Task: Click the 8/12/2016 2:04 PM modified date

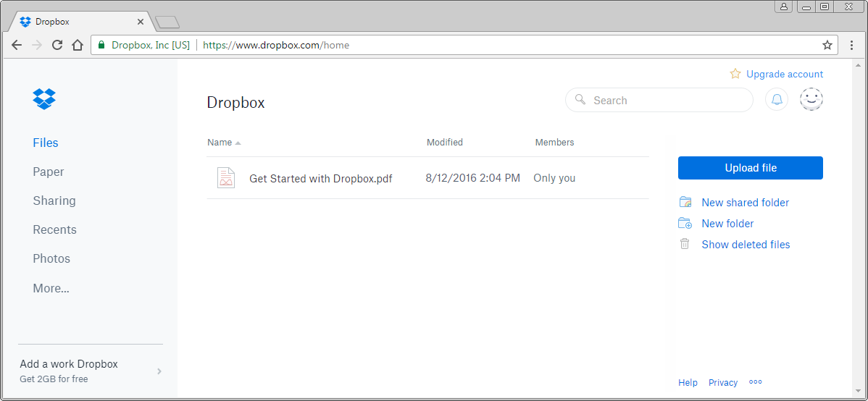Action: [472, 178]
